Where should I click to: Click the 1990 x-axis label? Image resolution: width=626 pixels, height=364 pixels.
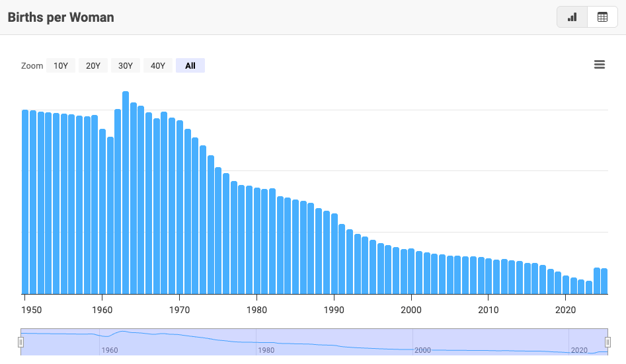334,310
